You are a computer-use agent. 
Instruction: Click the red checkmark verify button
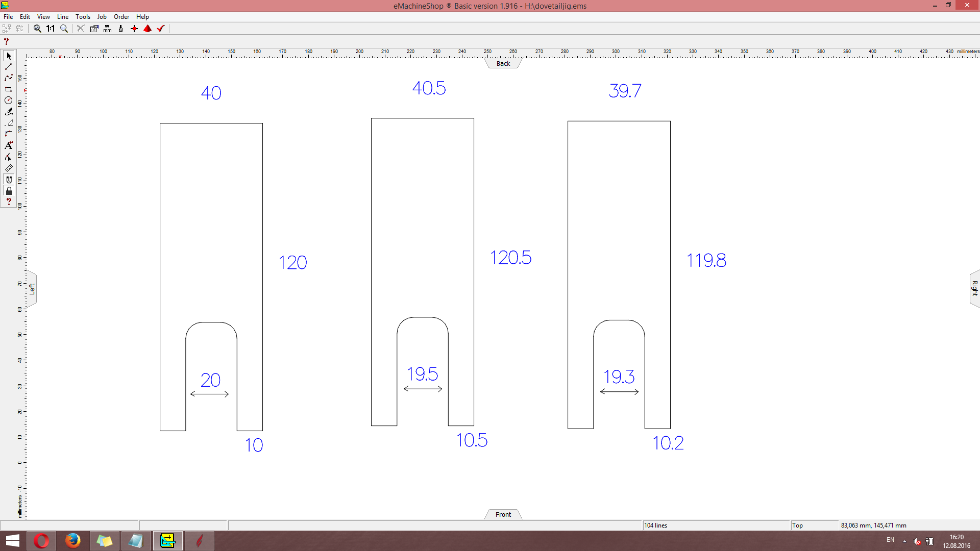161,29
